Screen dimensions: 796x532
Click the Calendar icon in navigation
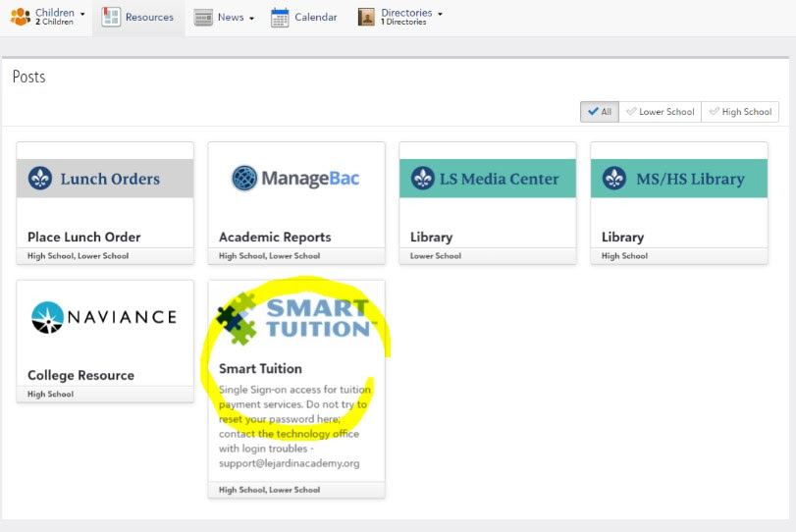pos(280,18)
